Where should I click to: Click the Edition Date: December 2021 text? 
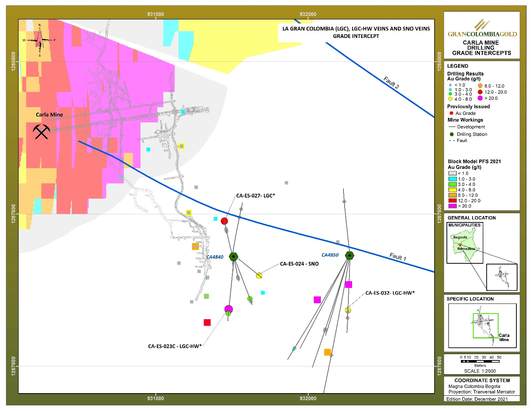(x=477, y=399)
